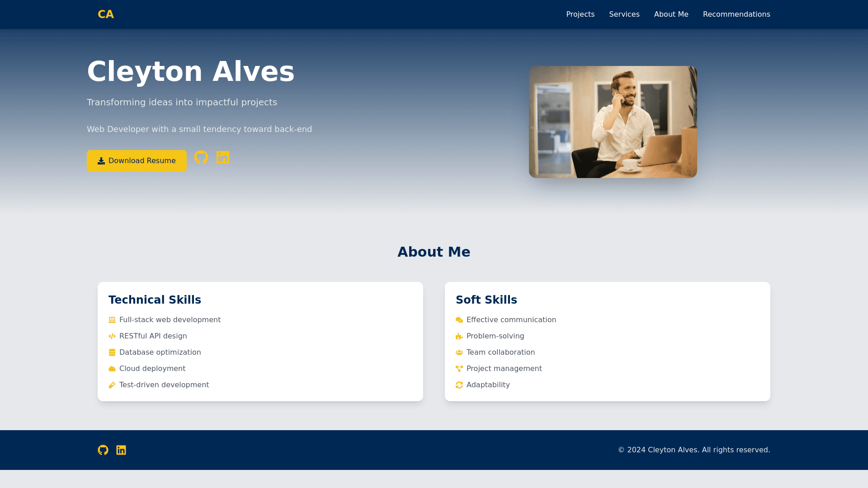Click the laptop icon beside Full-stack web development

pos(112,320)
